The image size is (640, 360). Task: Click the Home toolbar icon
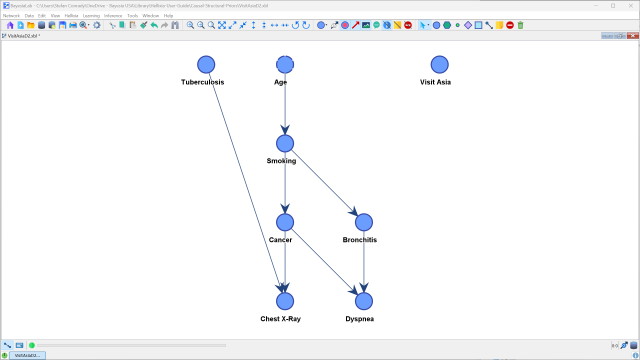point(10,25)
